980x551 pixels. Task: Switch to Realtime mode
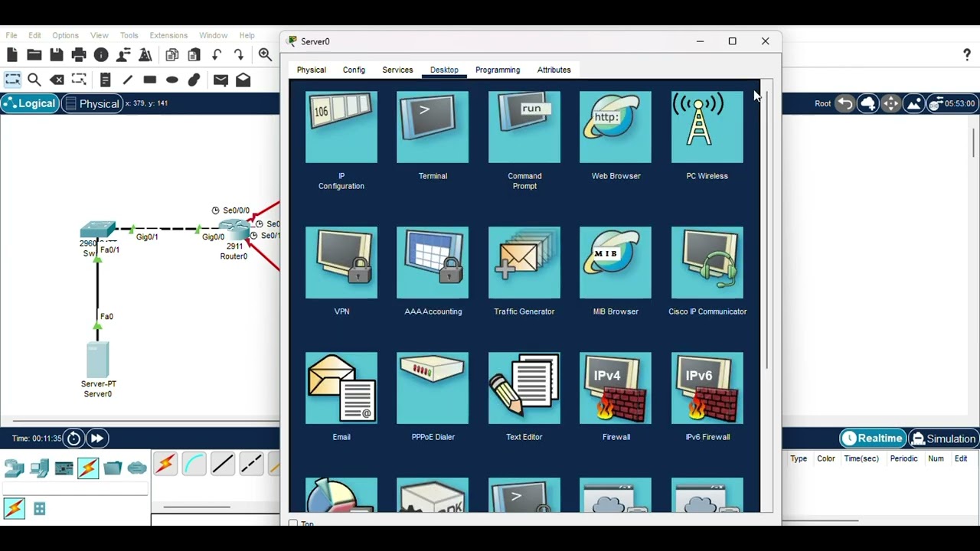pos(873,439)
